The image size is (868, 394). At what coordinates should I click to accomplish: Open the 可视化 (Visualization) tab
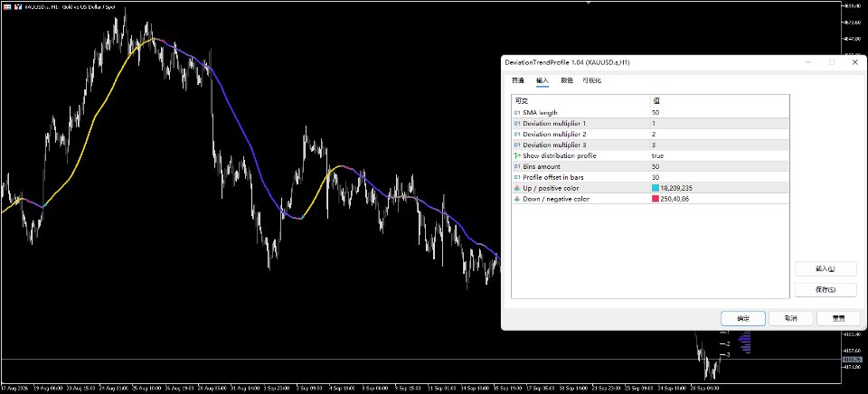(591, 80)
